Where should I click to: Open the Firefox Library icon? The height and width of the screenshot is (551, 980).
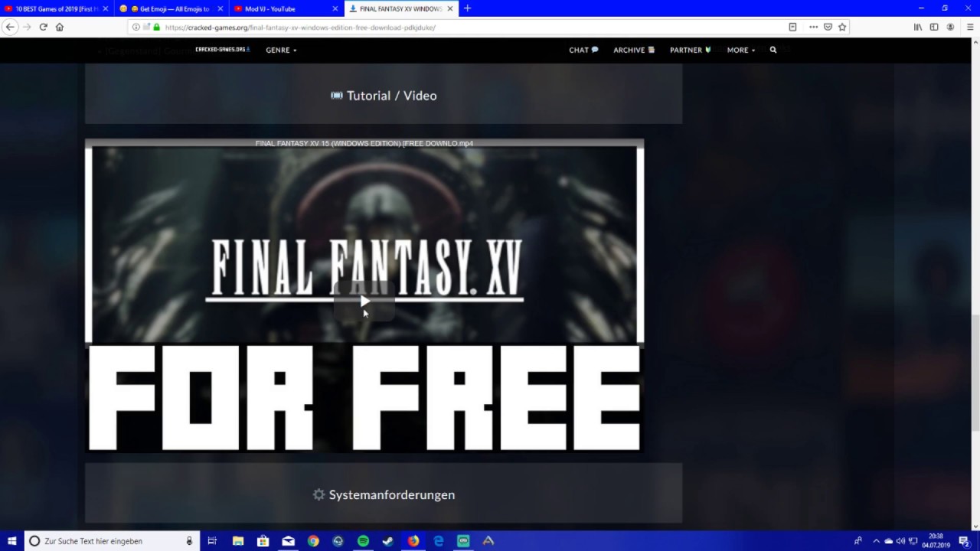coord(918,27)
